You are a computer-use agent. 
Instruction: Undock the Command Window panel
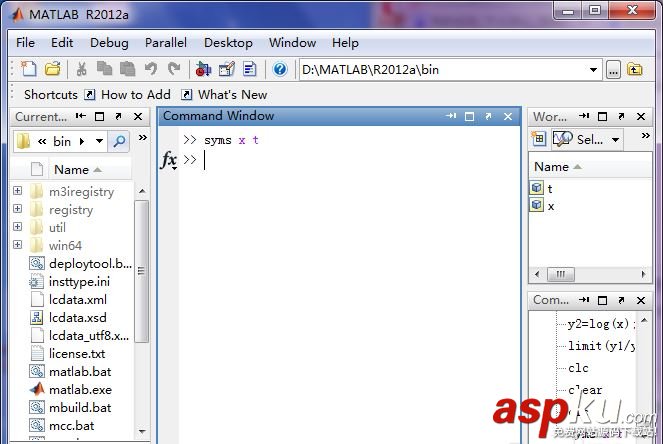(489, 116)
